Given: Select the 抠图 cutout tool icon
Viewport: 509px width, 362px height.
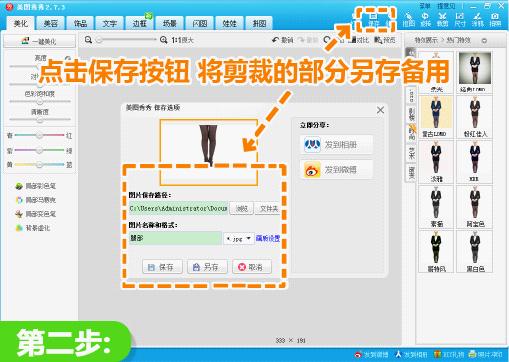Looking at the screenshot, I should tap(408, 19).
